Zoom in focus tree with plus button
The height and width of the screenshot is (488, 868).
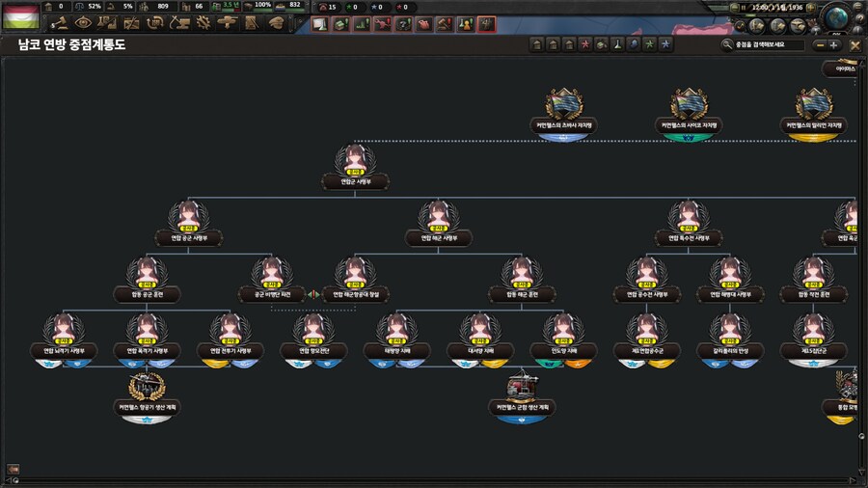(x=834, y=44)
